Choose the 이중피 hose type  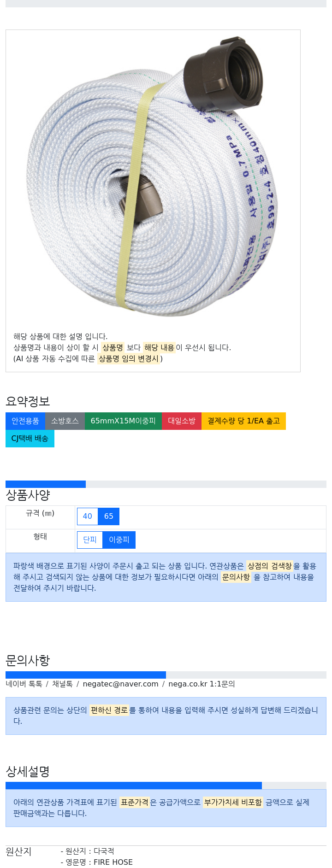(x=119, y=540)
